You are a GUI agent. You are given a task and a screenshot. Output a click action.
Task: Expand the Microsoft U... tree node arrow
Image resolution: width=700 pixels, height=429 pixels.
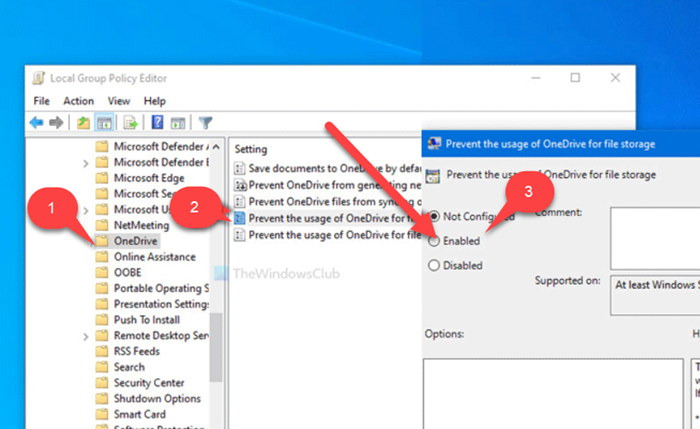tap(86, 210)
